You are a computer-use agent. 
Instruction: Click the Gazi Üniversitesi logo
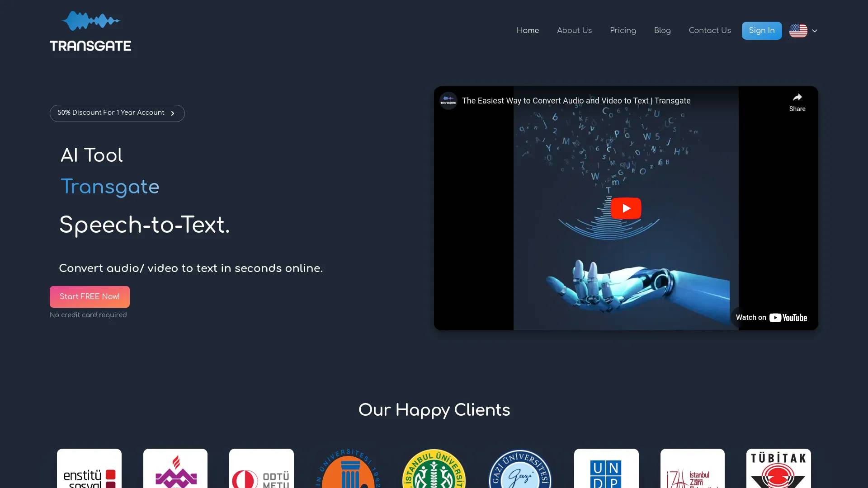pyautogui.click(x=520, y=469)
